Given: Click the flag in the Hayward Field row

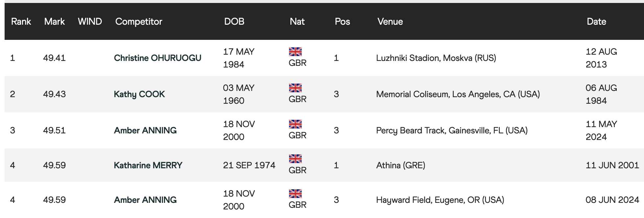Looking at the screenshot, I should 295,194.
